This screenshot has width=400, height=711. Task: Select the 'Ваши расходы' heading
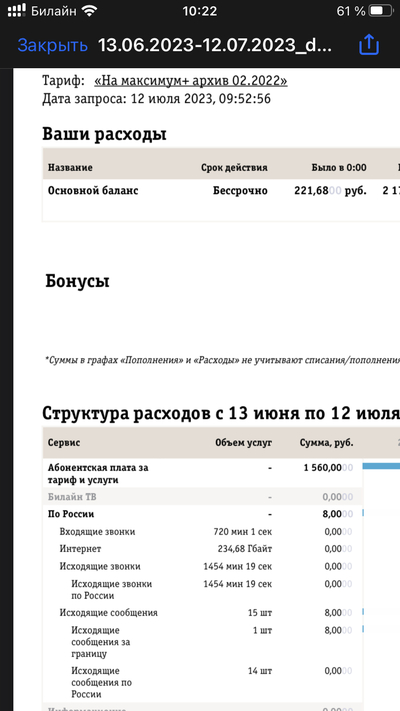point(104,134)
